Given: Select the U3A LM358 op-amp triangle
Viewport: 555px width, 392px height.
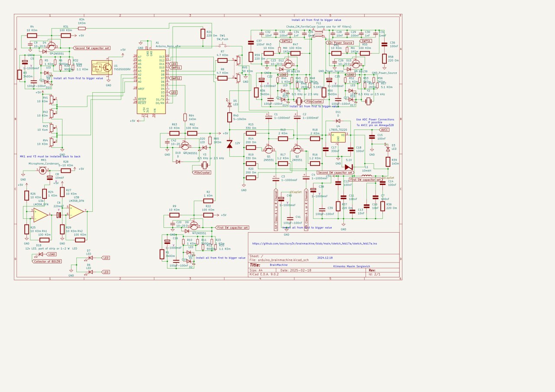Looking at the screenshot, I should tap(41, 214).
